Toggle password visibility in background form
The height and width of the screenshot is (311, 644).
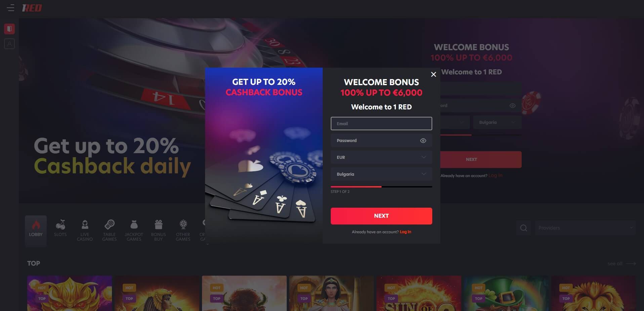[x=513, y=106]
